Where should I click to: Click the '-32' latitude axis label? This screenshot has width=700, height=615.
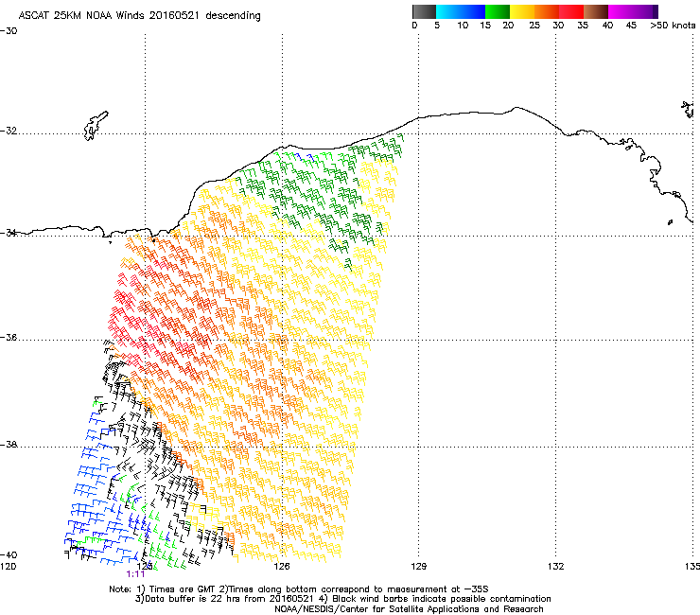[x=9, y=131]
